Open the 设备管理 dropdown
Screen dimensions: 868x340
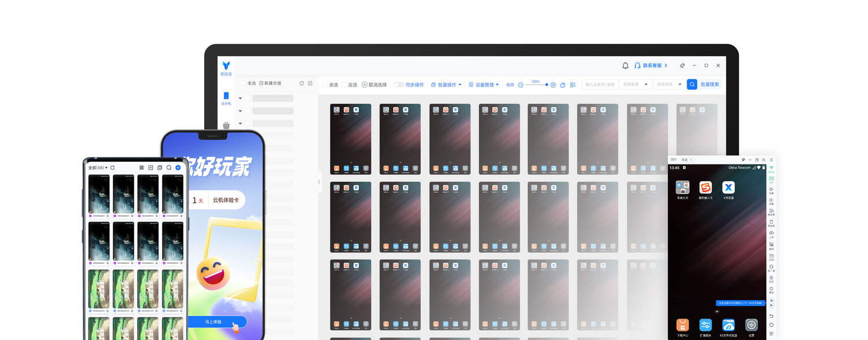tap(484, 85)
